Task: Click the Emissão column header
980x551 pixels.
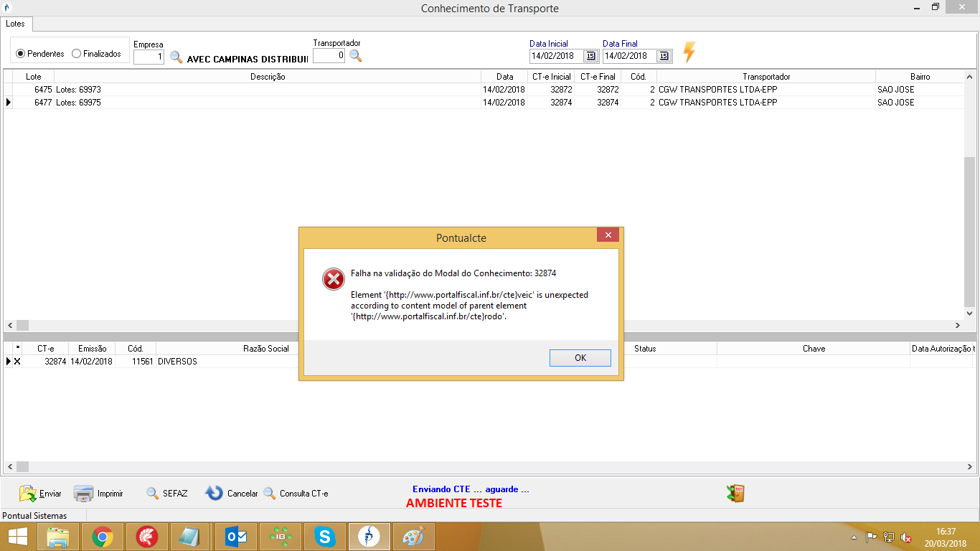Action: click(x=92, y=349)
